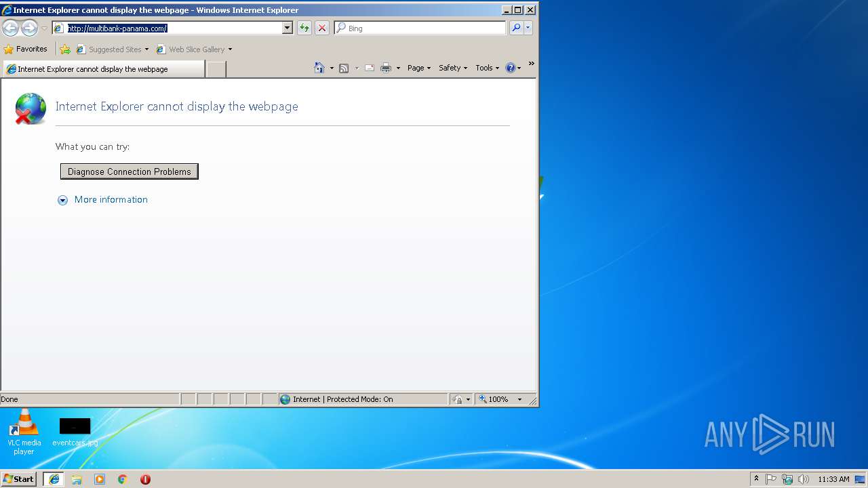Open Web Slice Gallery link
Screen dimensions: 868x488
tap(194, 49)
